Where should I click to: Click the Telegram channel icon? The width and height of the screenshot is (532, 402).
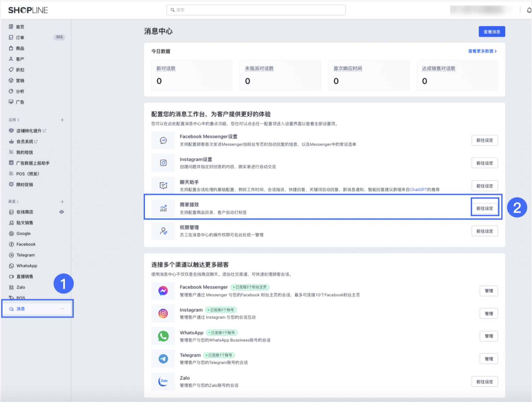(x=163, y=359)
